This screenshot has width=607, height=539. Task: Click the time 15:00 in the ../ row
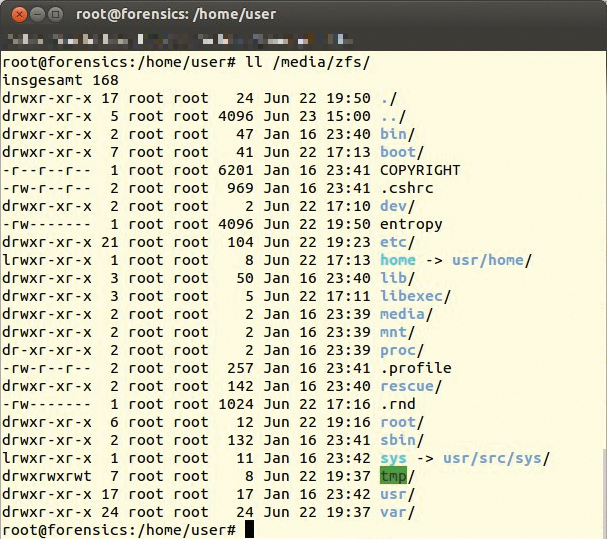tap(348, 116)
